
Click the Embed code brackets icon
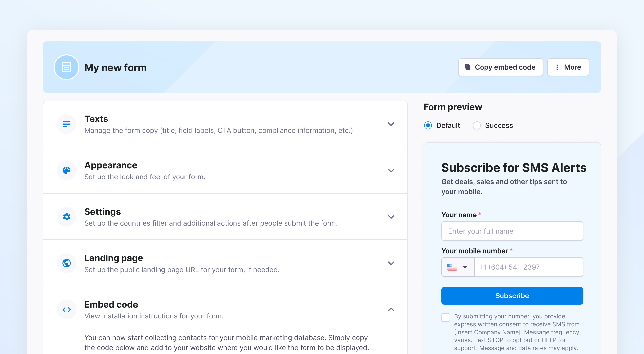[x=67, y=310]
